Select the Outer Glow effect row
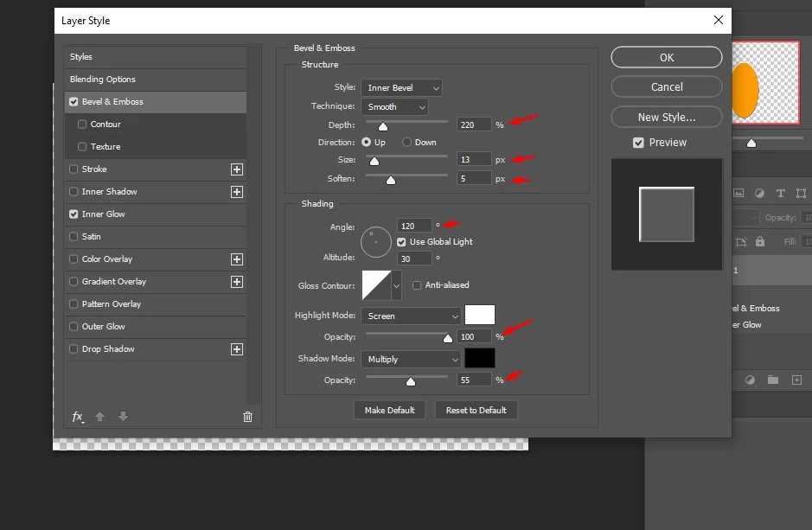Viewport: 812px width, 530px height. point(156,327)
